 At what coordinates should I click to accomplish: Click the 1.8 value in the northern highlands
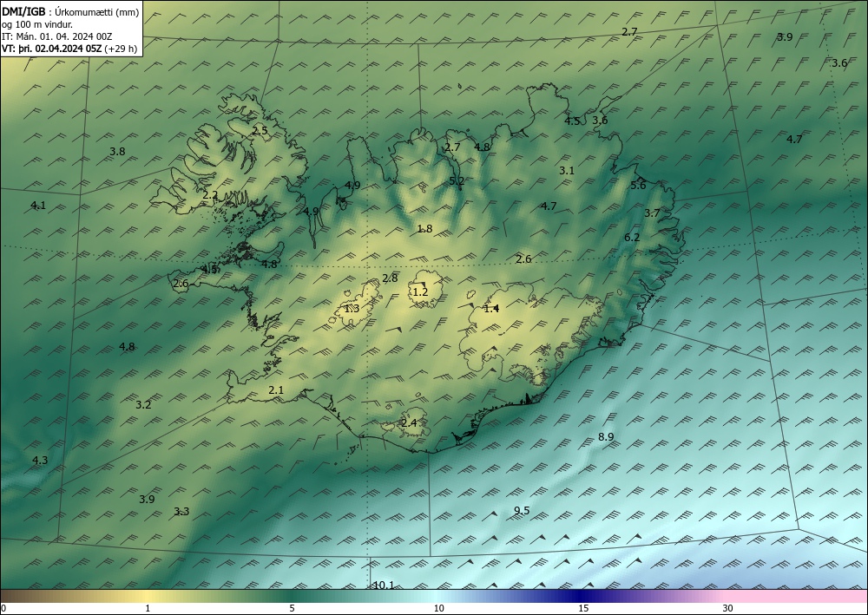[x=424, y=228]
